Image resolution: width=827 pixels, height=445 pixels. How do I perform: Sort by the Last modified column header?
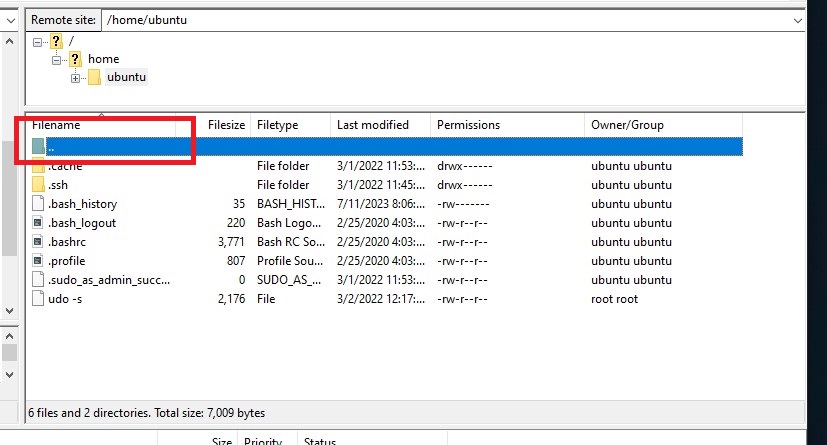(372, 125)
